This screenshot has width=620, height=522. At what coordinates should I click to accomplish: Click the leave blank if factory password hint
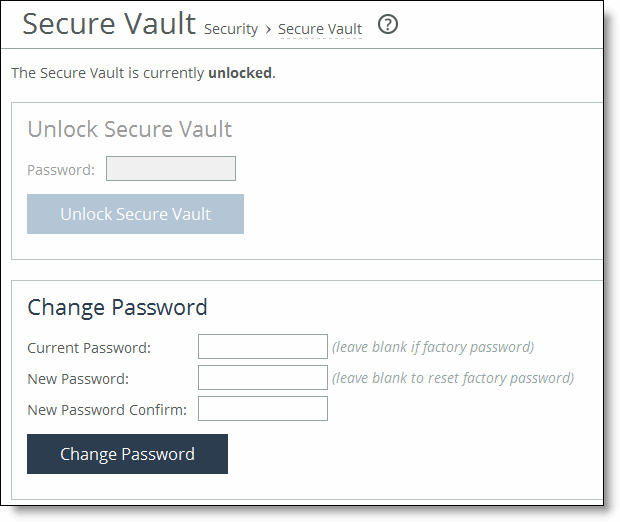click(433, 347)
